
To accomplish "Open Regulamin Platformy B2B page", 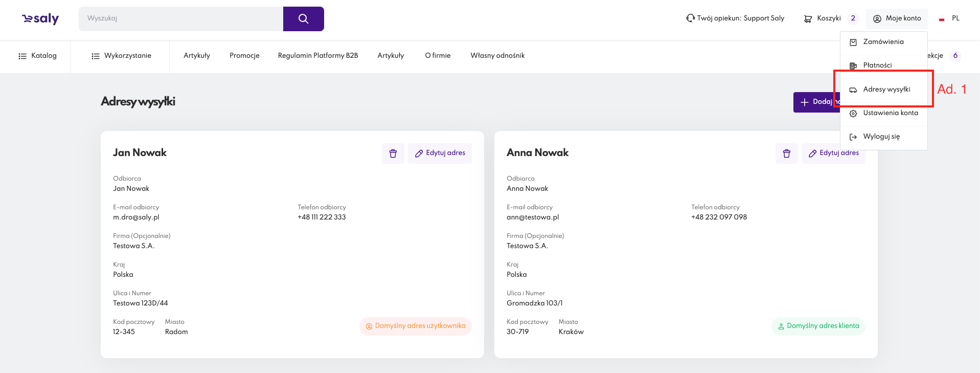I will (x=317, y=56).
